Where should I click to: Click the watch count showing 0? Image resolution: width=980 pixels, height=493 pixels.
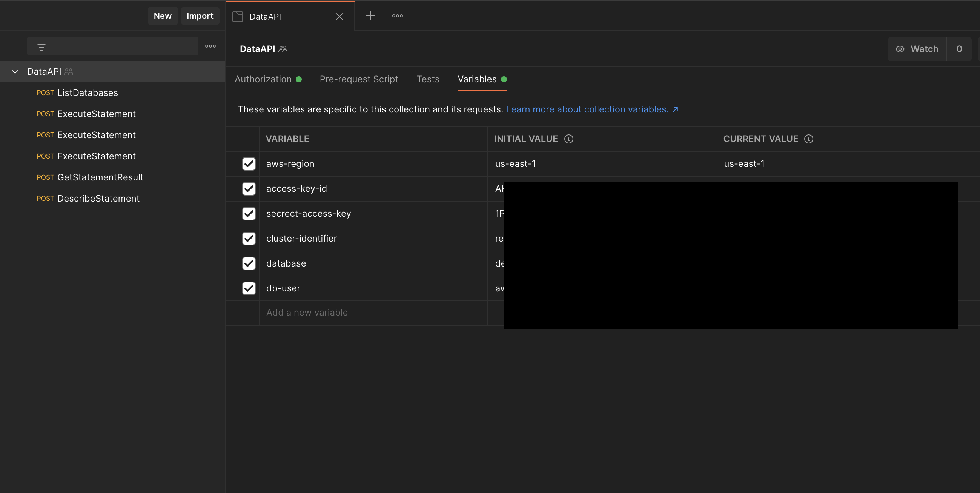(x=959, y=49)
